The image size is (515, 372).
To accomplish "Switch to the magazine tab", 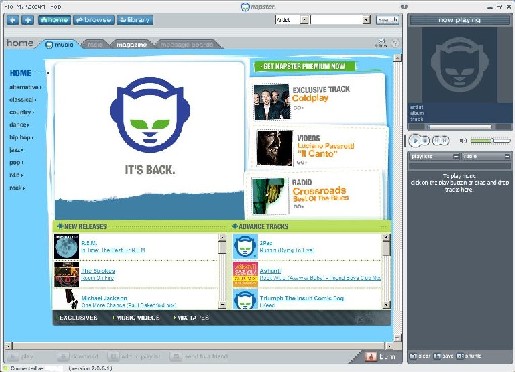I will (132, 44).
